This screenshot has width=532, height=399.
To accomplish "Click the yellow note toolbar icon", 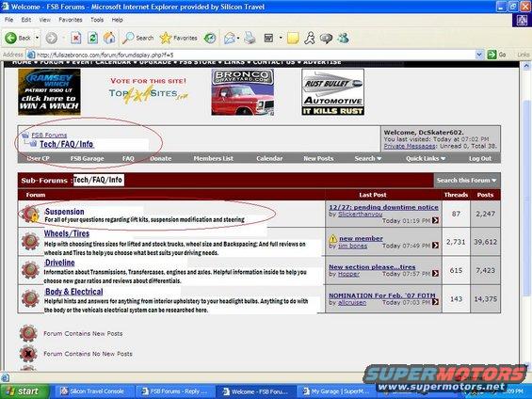I will 293,38.
